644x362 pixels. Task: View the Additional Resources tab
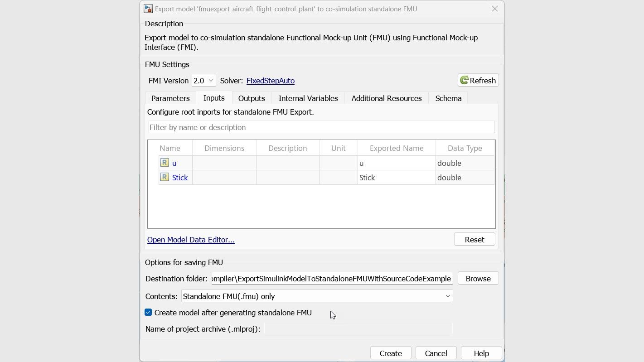(386, 98)
